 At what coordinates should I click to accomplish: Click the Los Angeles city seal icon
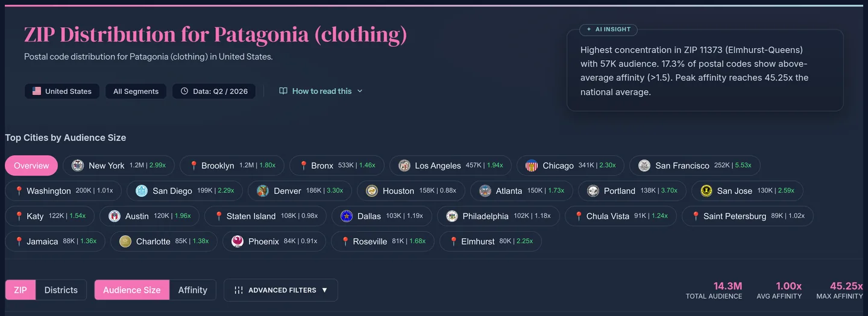404,166
